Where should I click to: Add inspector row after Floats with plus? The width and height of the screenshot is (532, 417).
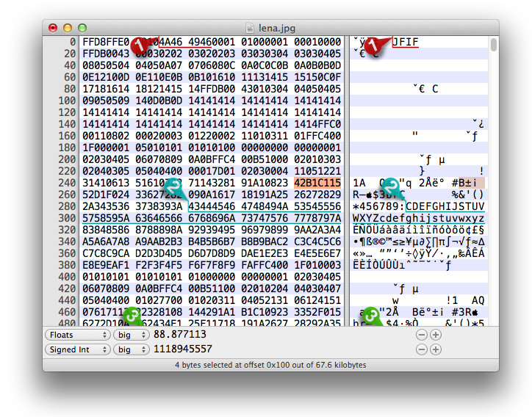(436, 335)
